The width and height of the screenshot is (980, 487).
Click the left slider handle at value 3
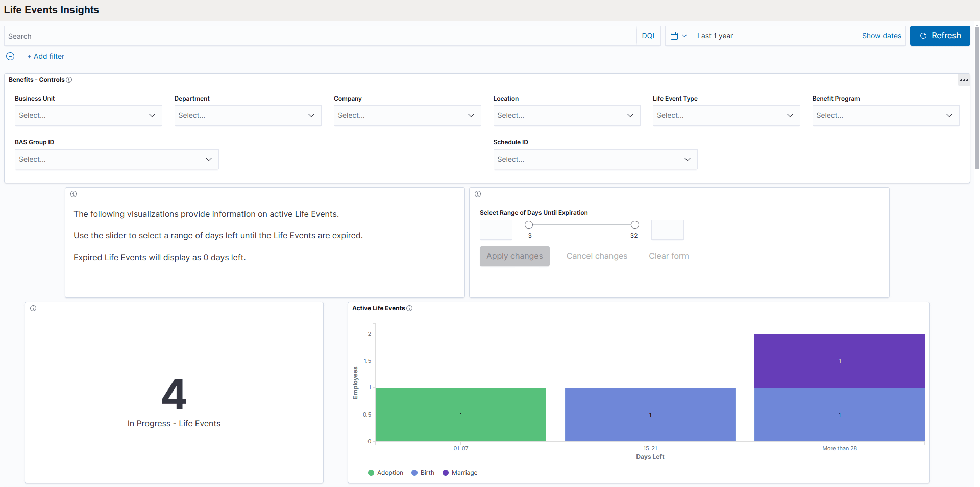pyautogui.click(x=528, y=225)
